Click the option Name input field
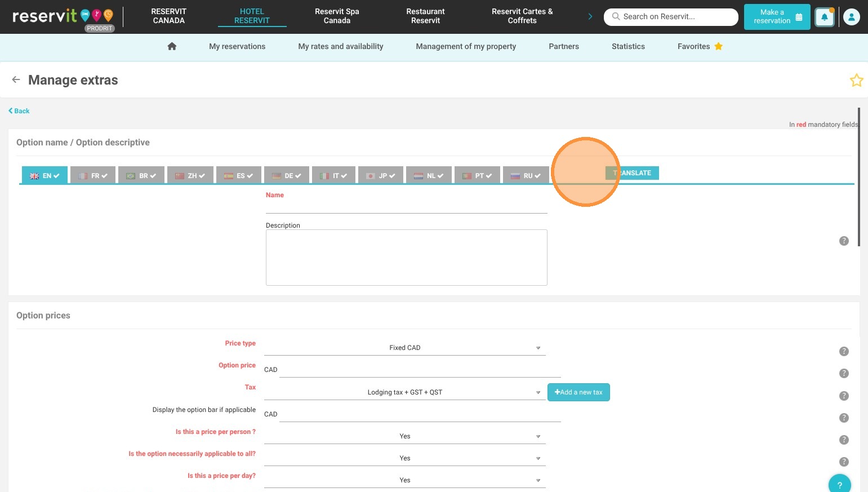 (x=406, y=207)
